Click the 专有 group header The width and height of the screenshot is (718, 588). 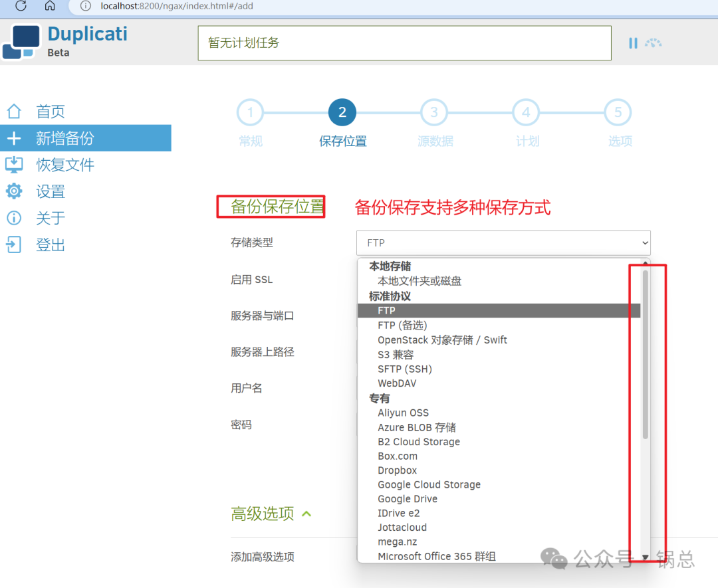pos(379,399)
